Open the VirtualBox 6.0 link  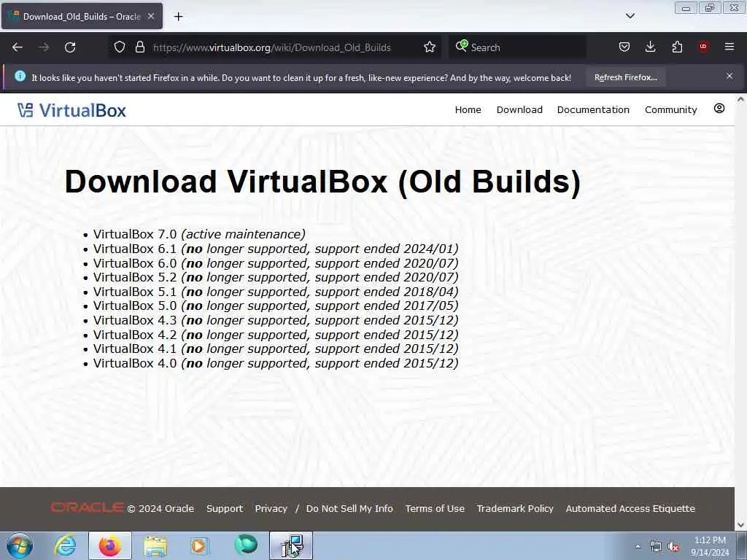pyautogui.click(x=135, y=263)
